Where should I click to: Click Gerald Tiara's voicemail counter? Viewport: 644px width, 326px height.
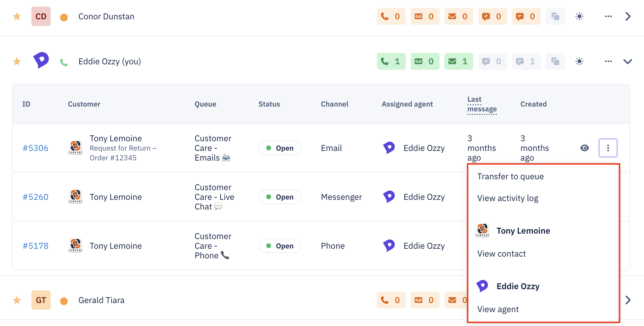pos(425,300)
